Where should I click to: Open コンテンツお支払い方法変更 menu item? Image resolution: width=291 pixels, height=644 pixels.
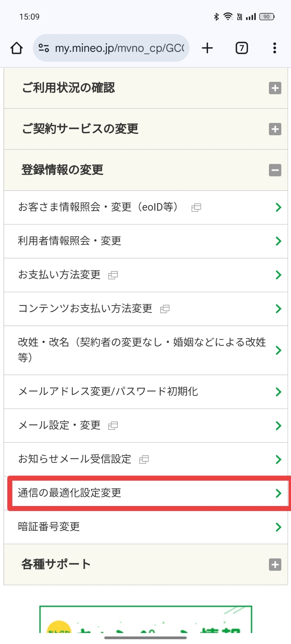pyautogui.click(x=85, y=308)
